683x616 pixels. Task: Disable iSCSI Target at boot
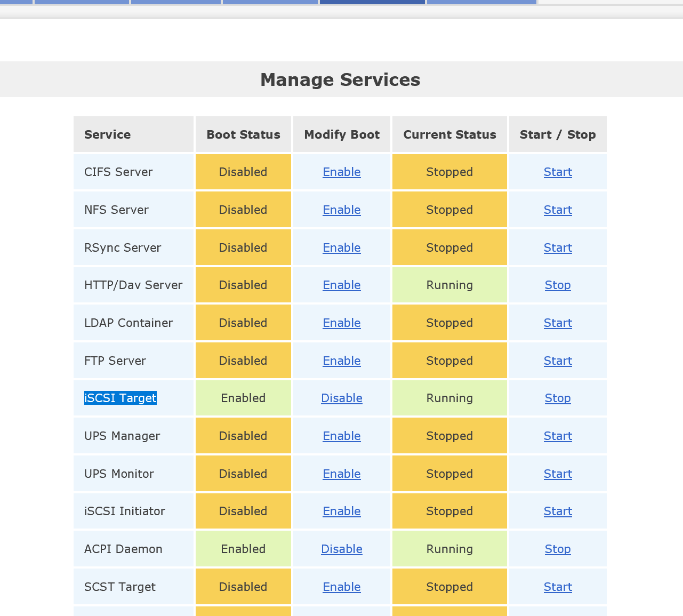click(x=342, y=398)
